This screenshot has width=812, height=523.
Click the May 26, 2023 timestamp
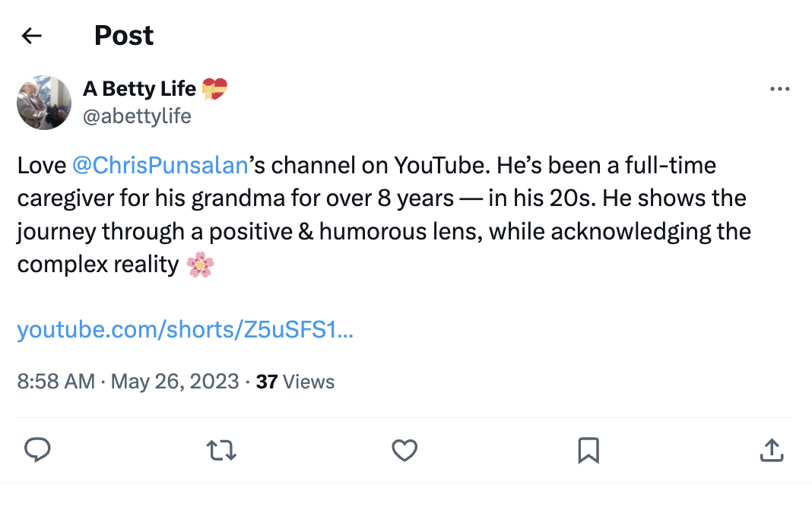click(x=175, y=382)
